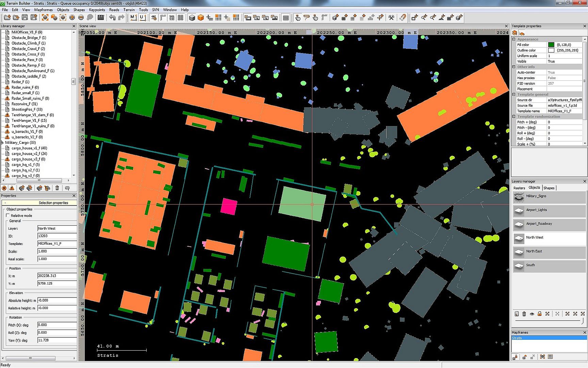588x368 pixels.
Task: Delete layer using Layers manager trash icon
Action: [x=524, y=314]
